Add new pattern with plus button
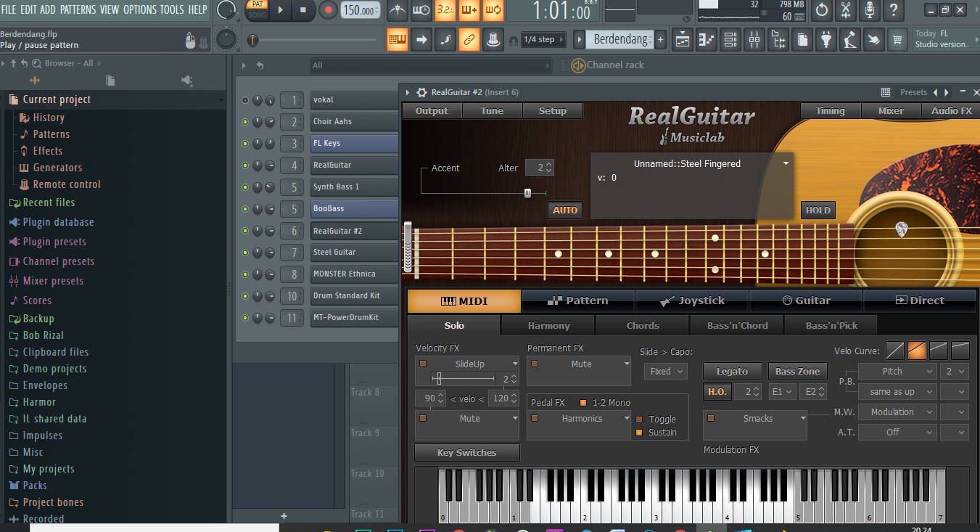This screenshot has width=980, height=532. [661, 40]
